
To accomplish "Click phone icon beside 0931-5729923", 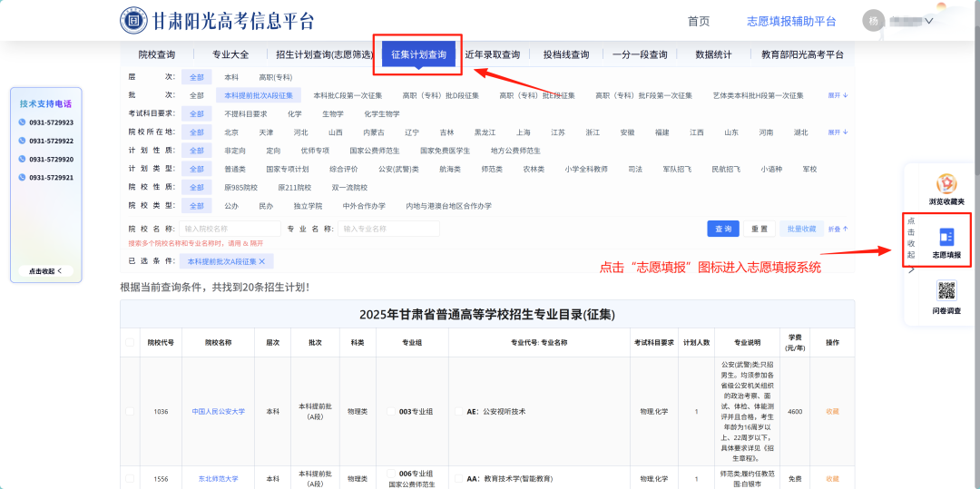I will coord(22,122).
